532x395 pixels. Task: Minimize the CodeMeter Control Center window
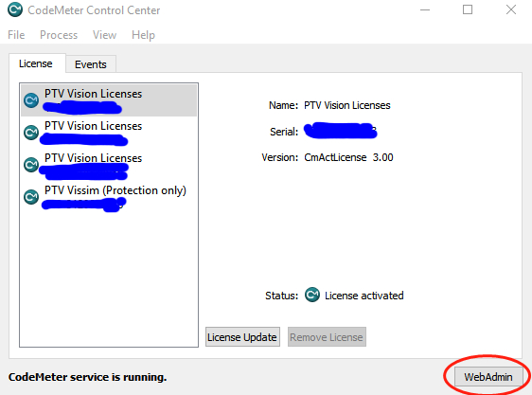click(425, 9)
